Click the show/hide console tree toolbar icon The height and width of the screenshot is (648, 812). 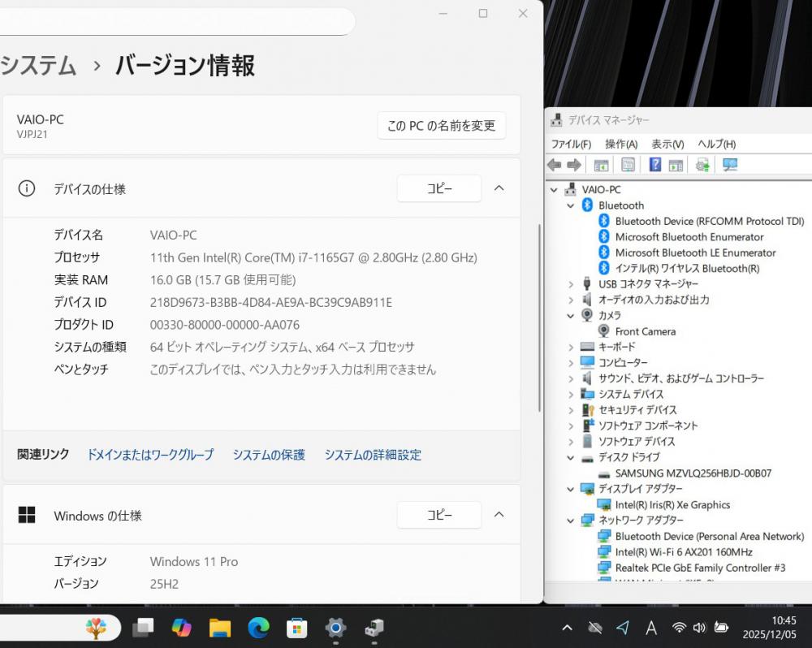(x=601, y=165)
